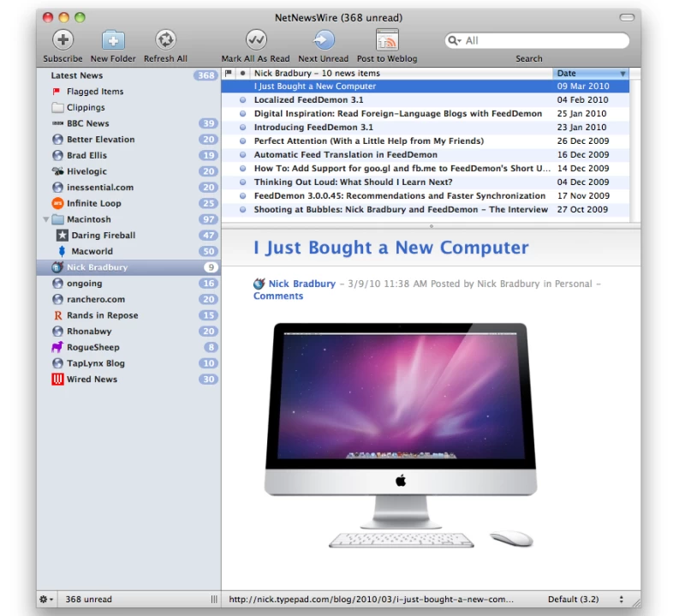Create a feed group with New Folder
The height and width of the screenshot is (616, 685).
click(x=113, y=39)
